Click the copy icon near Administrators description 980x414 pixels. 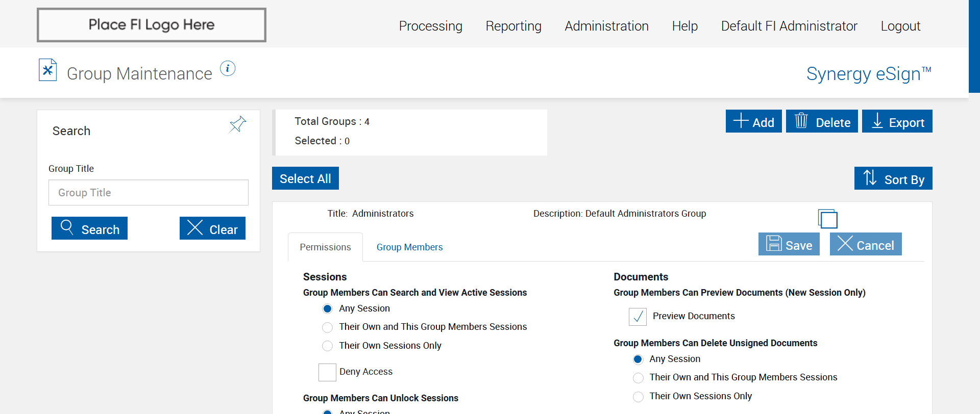pyautogui.click(x=827, y=219)
